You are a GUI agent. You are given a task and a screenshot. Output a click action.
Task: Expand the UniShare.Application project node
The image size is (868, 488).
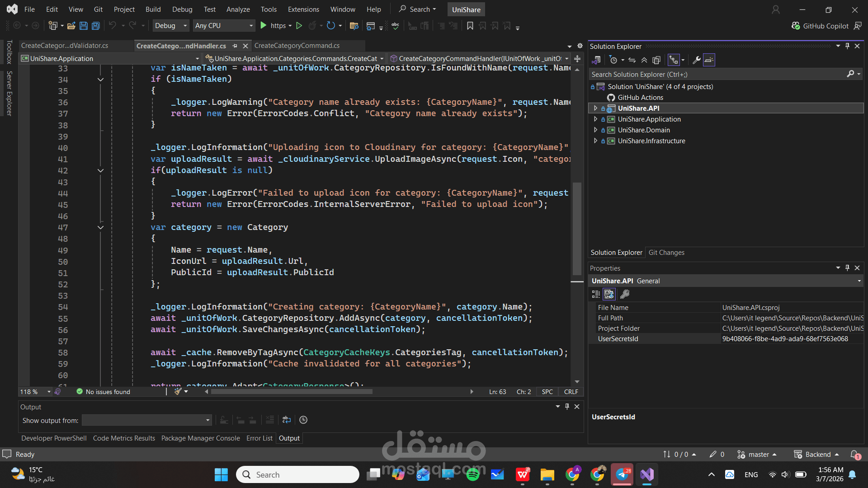595,119
